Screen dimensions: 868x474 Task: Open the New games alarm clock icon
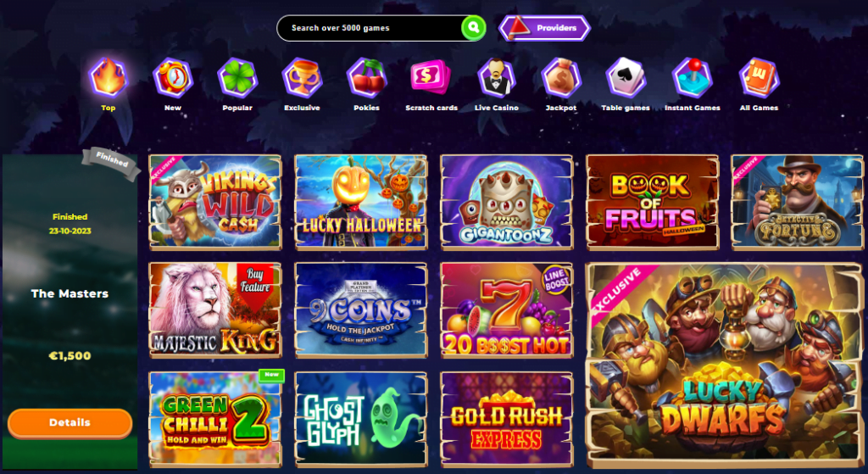click(173, 77)
